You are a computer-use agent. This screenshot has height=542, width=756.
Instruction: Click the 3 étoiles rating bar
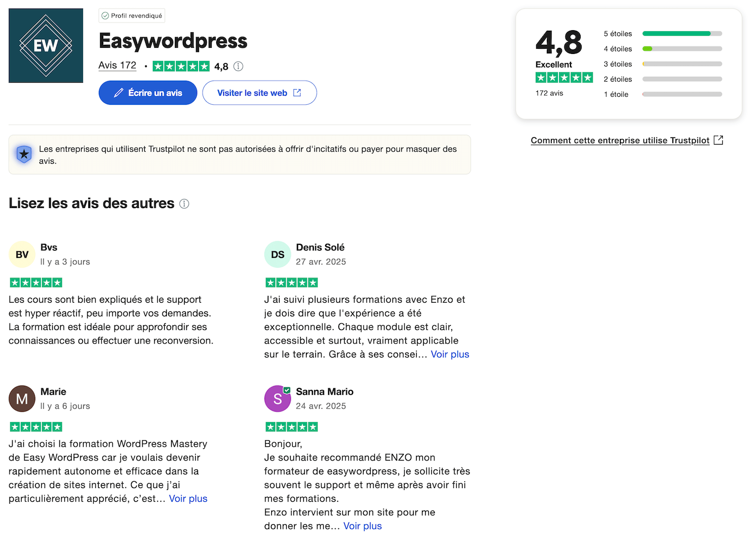[x=682, y=64]
